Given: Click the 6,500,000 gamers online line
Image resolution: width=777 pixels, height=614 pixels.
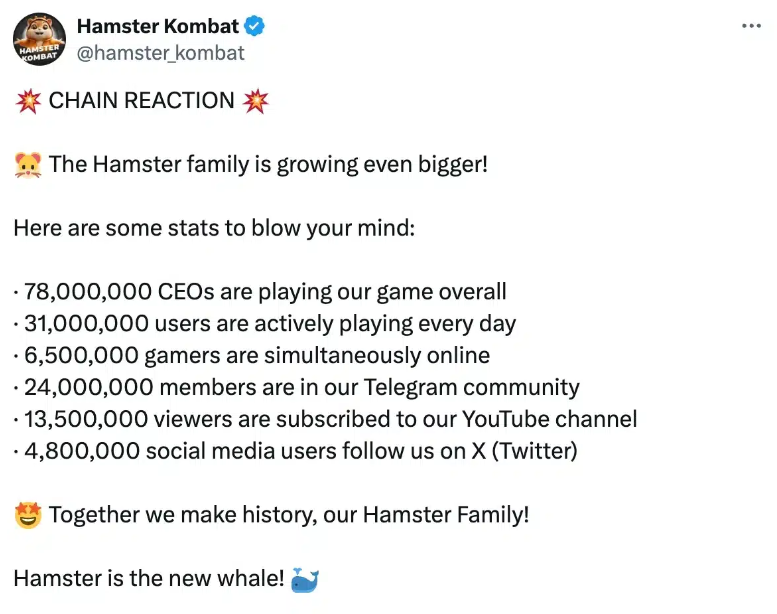Looking at the screenshot, I should point(252,355).
